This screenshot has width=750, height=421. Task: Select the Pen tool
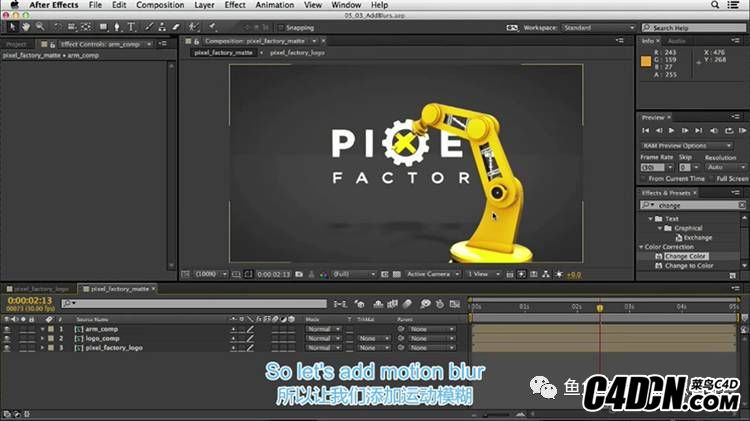tap(117, 27)
